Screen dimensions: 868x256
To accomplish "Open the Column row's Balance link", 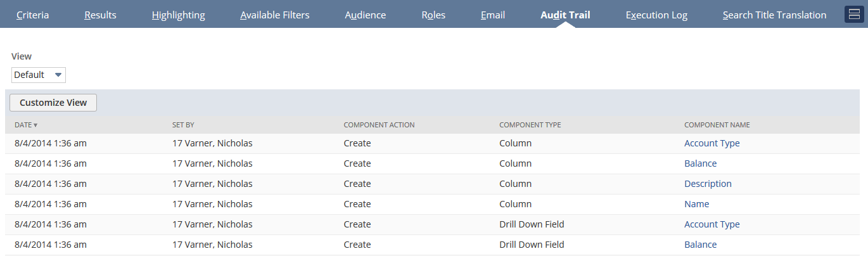I will tap(701, 163).
